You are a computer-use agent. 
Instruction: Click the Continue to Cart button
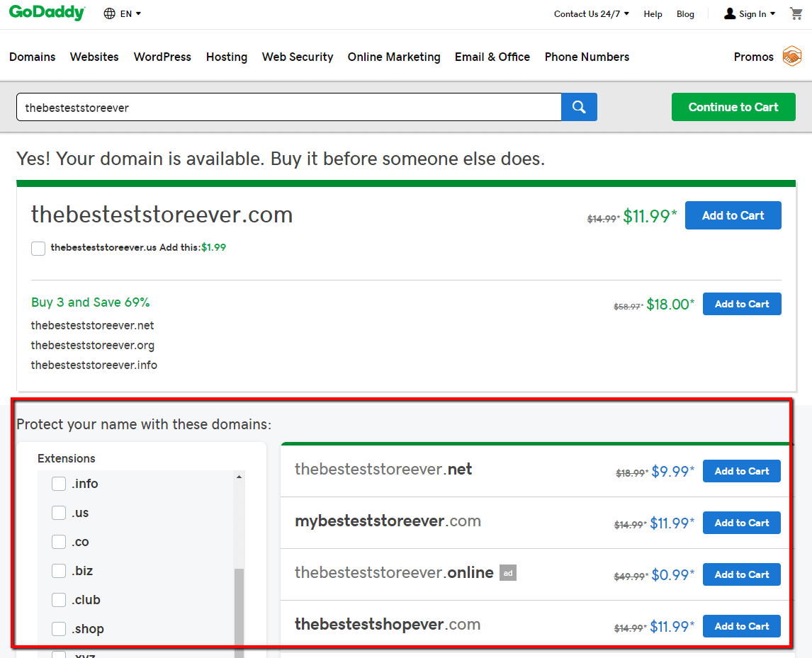pyautogui.click(x=733, y=106)
